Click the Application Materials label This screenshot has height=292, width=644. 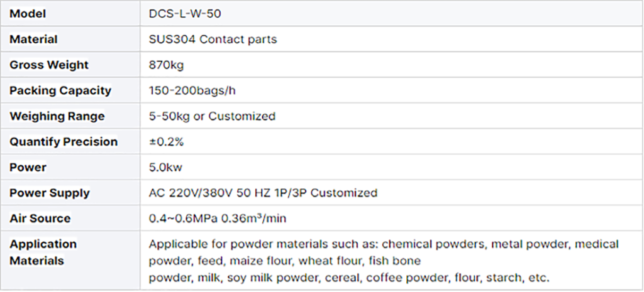point(43,252)
